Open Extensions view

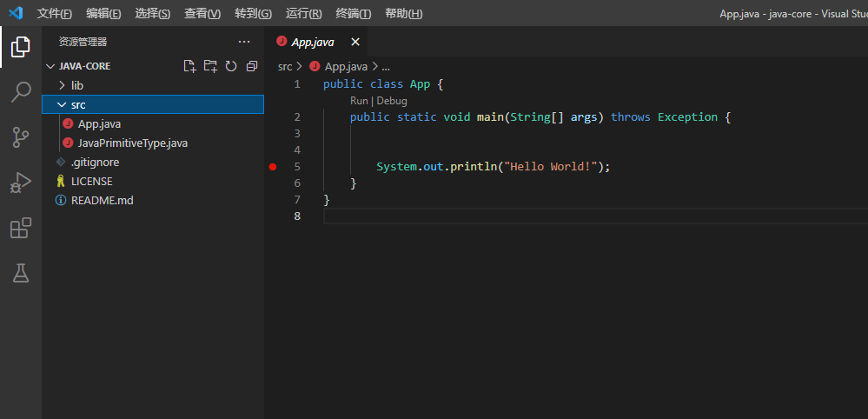[21, 228]
